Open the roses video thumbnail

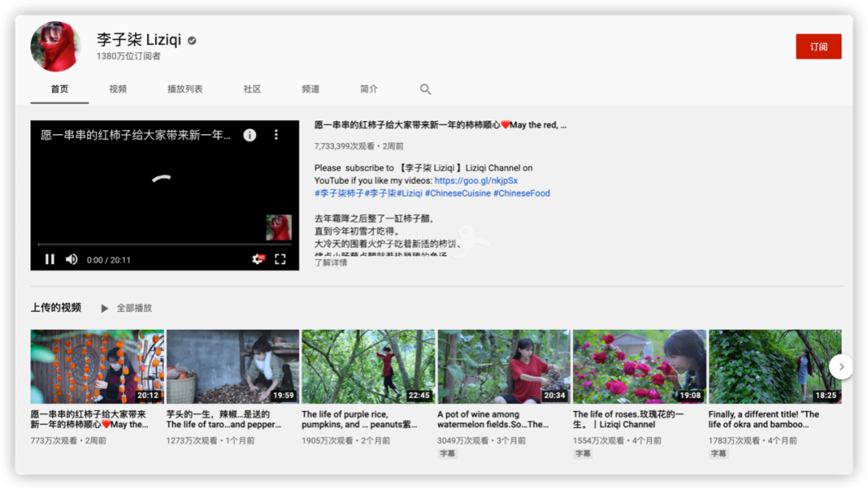point(640,366)
